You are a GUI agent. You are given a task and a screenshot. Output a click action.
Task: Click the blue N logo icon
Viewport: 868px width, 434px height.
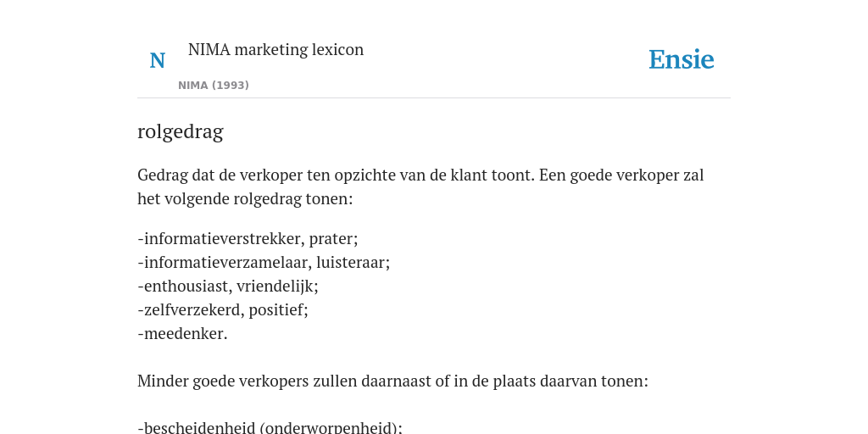157,60
